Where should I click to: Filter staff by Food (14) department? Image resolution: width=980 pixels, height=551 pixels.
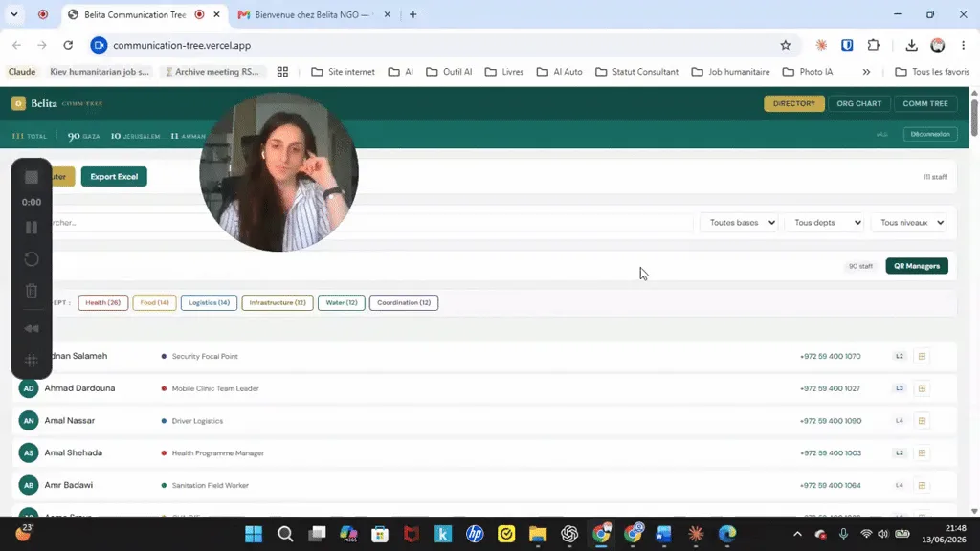[154, 303]
